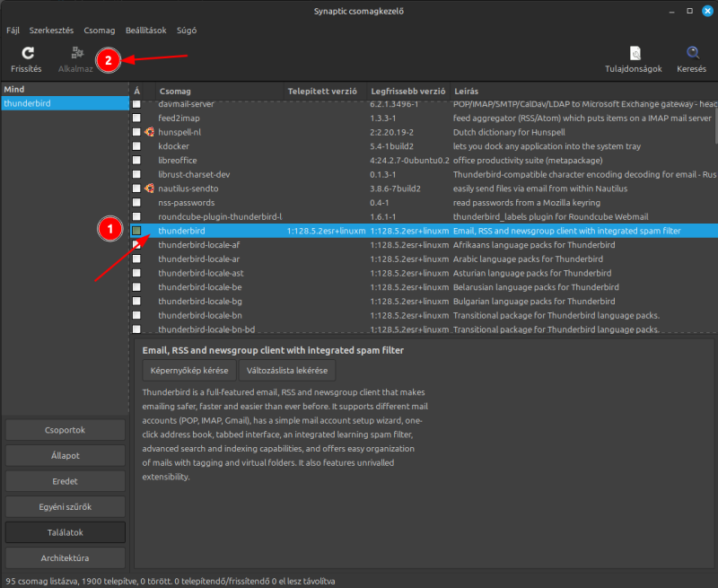The image size is (718, 588).
Task: Select thunderbird search history entry
Action: pos(65,103)
